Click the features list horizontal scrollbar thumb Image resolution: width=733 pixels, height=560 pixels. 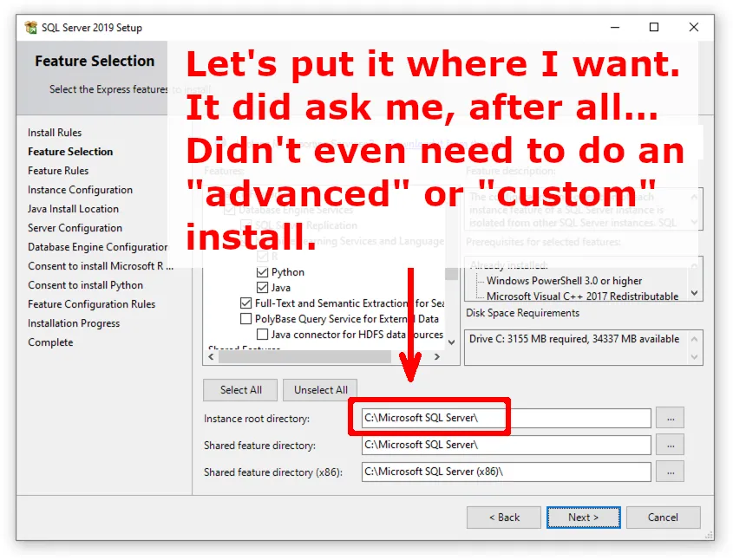click(304, 357)
